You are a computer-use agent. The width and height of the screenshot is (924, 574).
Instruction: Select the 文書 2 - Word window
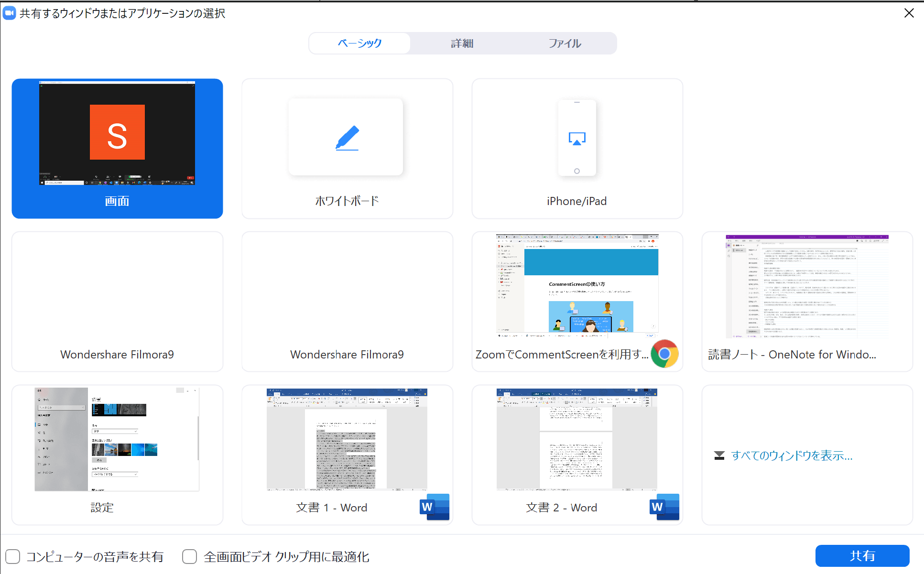click(x=577, y=455)
